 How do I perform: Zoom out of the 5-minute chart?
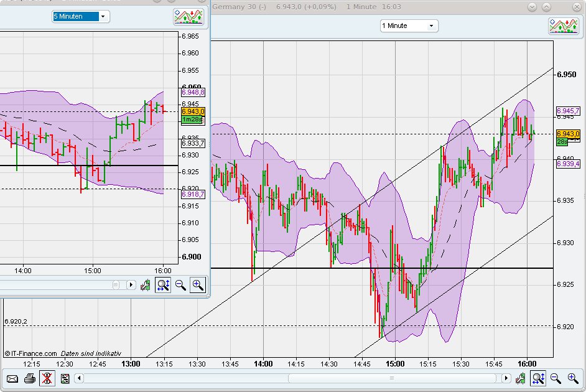coord(180,285)
